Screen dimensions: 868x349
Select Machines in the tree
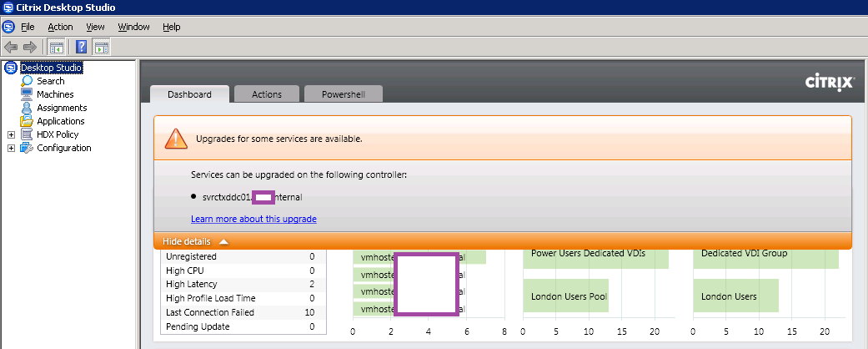[55, 94]
